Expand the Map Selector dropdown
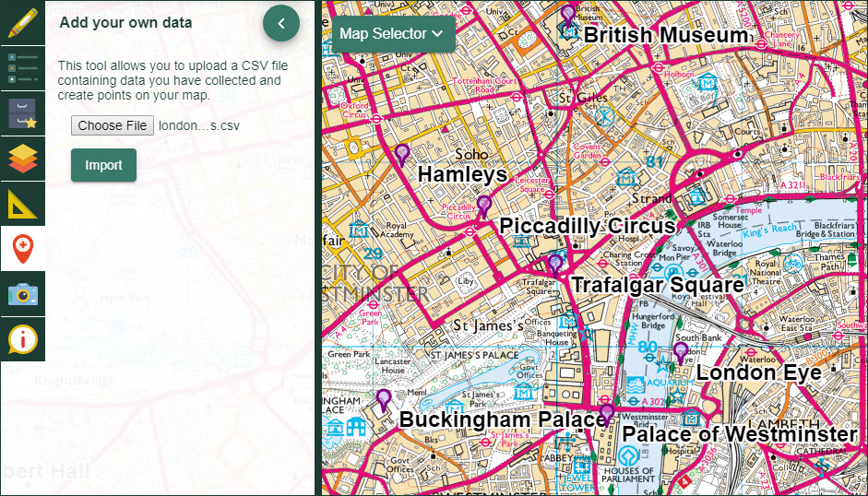Screen dimensions: 868x496 click(x=392, y=34)
